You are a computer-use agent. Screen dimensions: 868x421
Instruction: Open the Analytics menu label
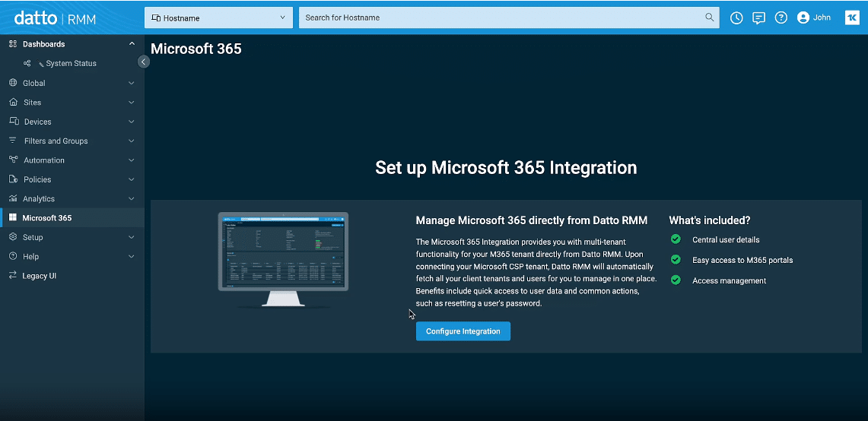click(39, 198)
